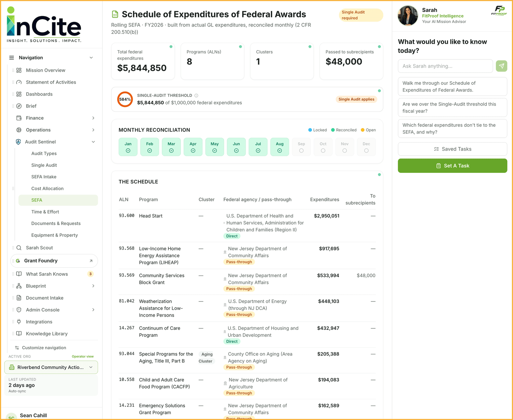The image size is (513, 420).
Task: Click the Mission Overview grid icon
Action: [19, 70]
